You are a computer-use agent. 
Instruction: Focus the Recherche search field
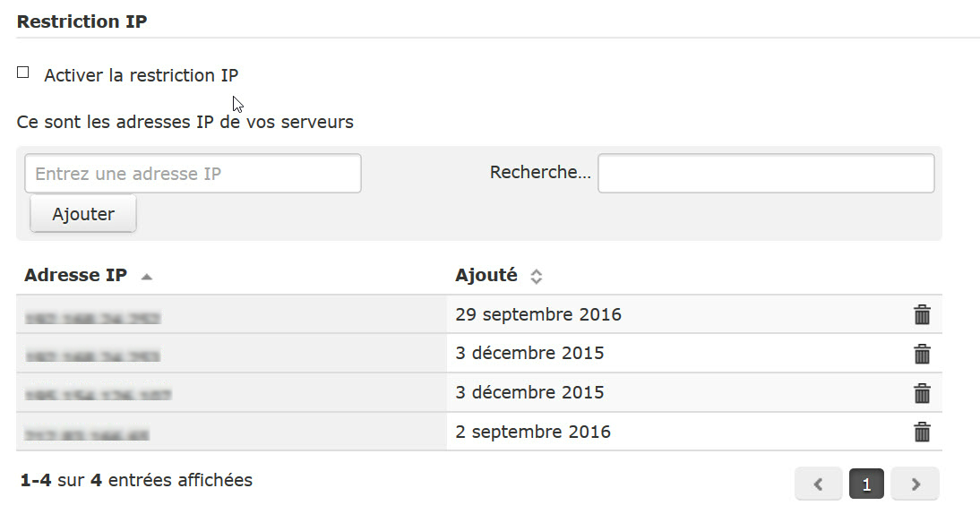(766, 173)
